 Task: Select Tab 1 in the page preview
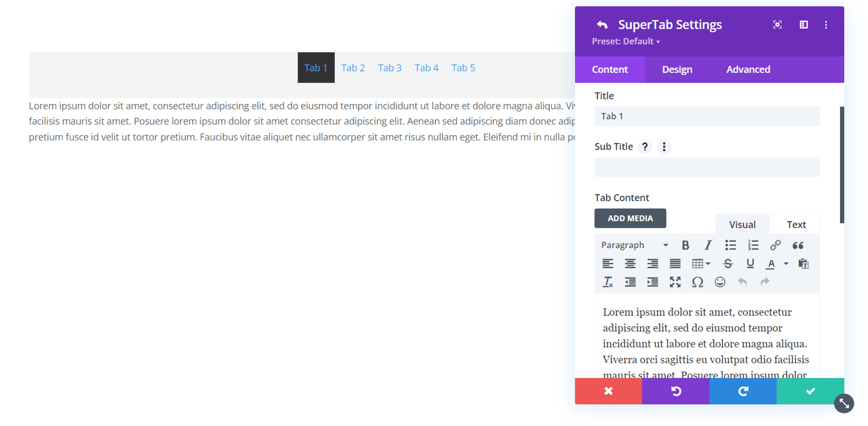[316, 68]
